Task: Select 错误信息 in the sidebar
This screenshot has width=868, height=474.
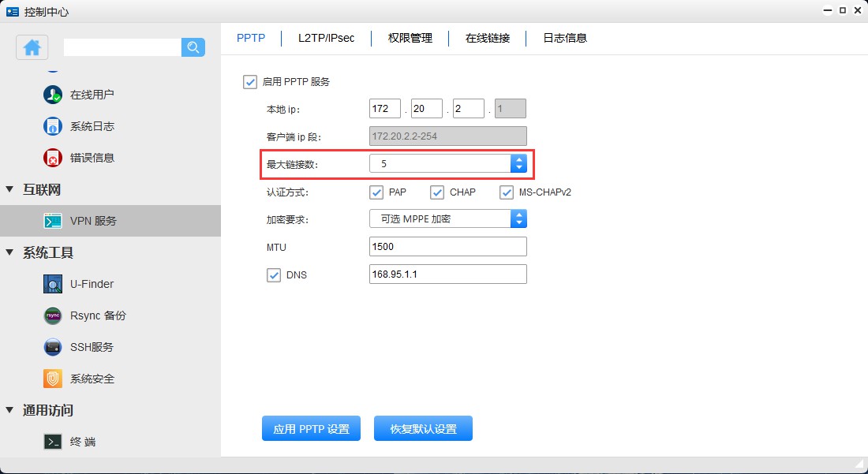Action: click(x=93, y=157)
